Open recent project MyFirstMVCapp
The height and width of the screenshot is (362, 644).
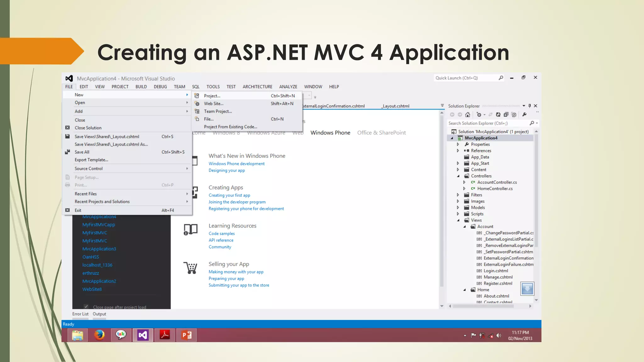99,225
